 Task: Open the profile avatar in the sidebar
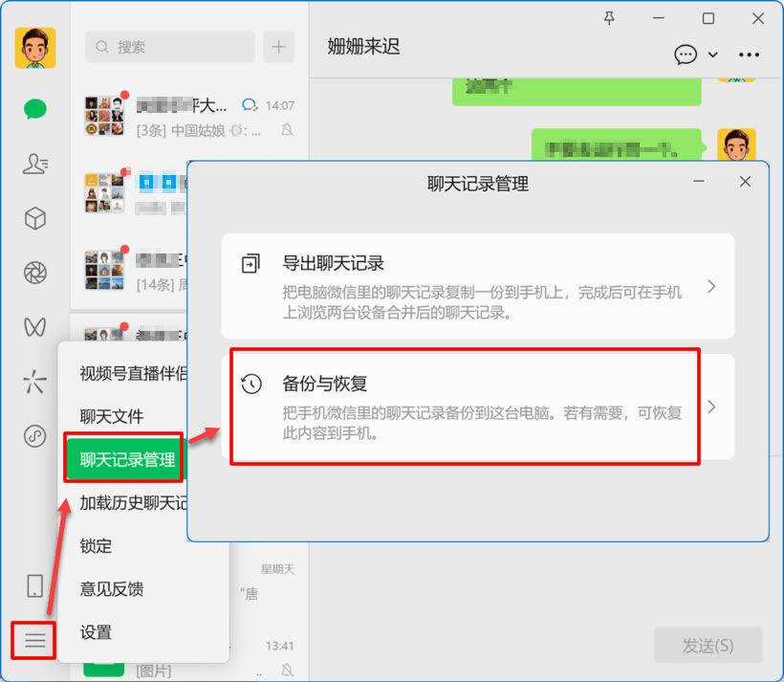[x=35, y=48]
